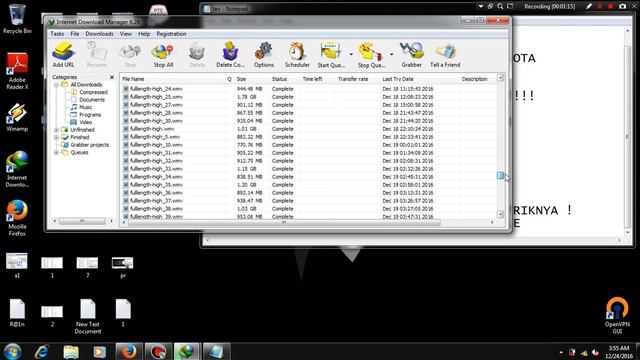Click the Stop Queue toolbar icon

[x=371, y=54]
